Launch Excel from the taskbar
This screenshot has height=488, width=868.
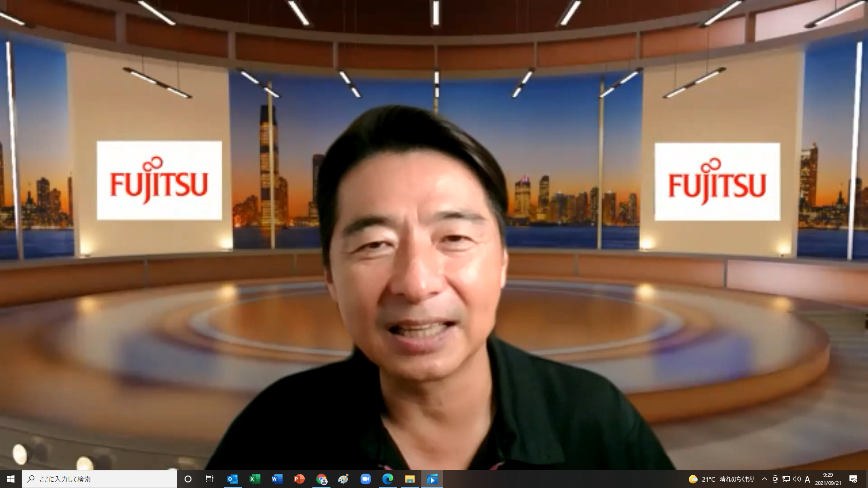[x=255, y=479]
